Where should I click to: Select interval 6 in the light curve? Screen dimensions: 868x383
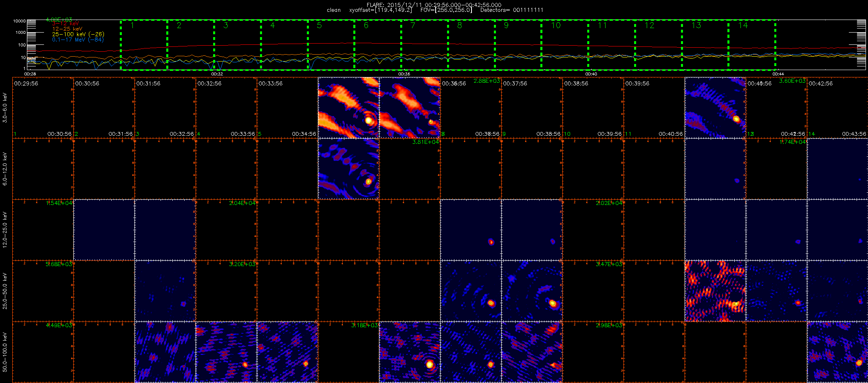[378, 45]
